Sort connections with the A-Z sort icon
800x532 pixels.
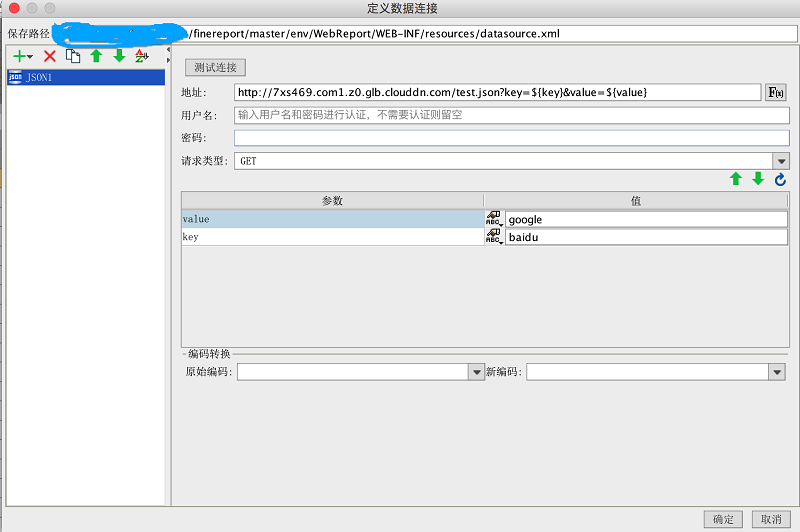(142, 56)
